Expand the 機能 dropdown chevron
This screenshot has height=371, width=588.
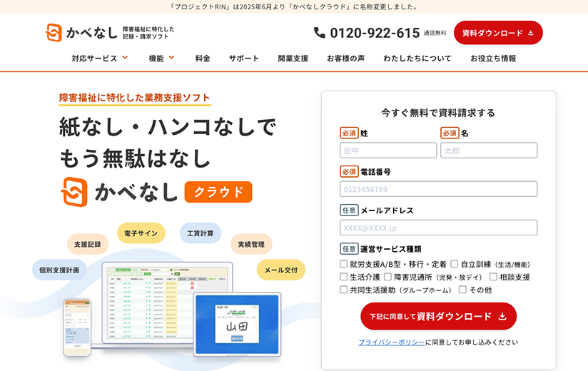pyautogui.click(x=171, y=58)
